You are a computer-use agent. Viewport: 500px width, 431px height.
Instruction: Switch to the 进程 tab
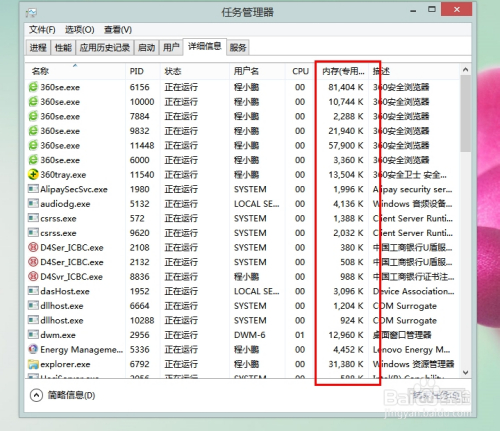[x=38, y=48]
